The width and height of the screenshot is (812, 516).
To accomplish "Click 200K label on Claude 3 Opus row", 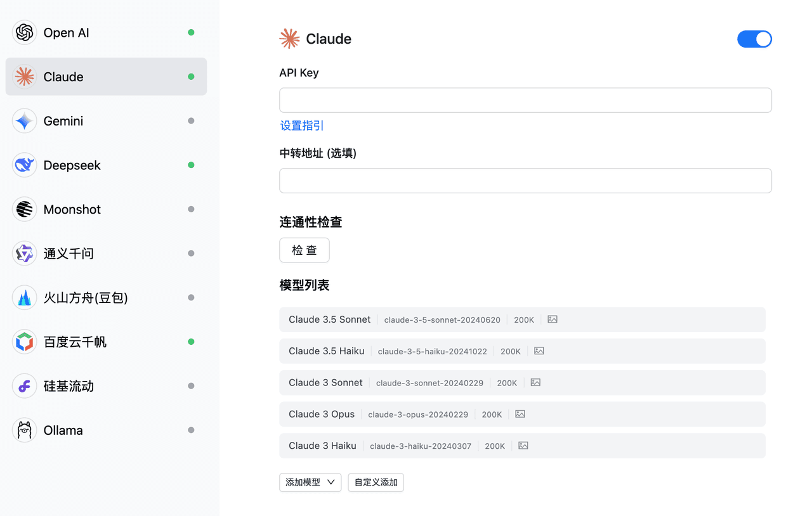I will (492, 415).
